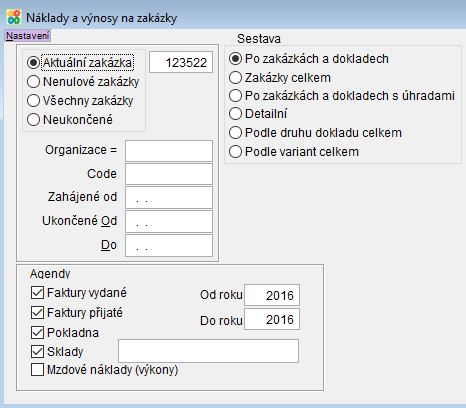This screenshot has width=466, height=408.
Task: Click the order number field showing 123522
Action: [x=181, y=62]
